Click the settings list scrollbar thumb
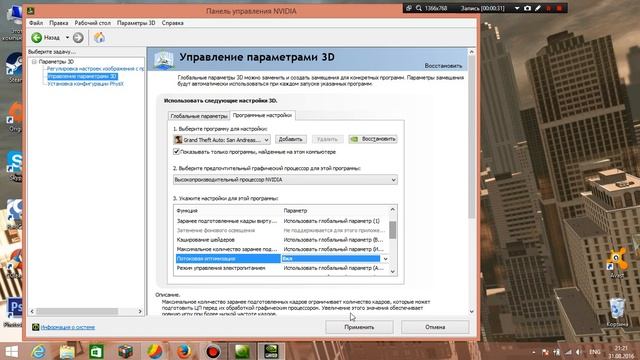Viewport: 640px width, 360px height. tap(392, 230)
